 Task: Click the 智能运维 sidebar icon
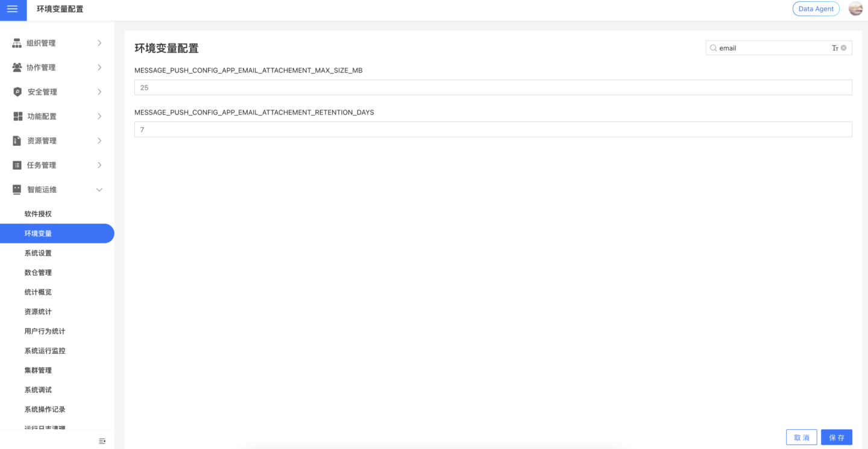[17, 190]
